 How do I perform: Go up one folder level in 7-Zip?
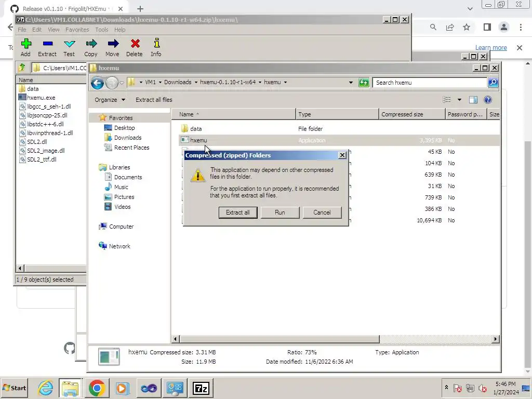pos(22,68)
